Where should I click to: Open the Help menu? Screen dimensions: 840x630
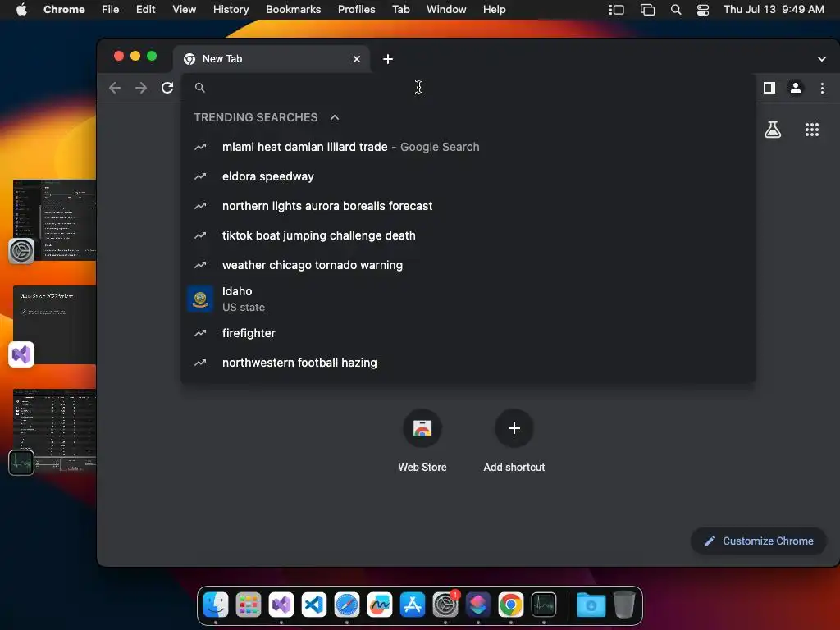click(494, 9)
